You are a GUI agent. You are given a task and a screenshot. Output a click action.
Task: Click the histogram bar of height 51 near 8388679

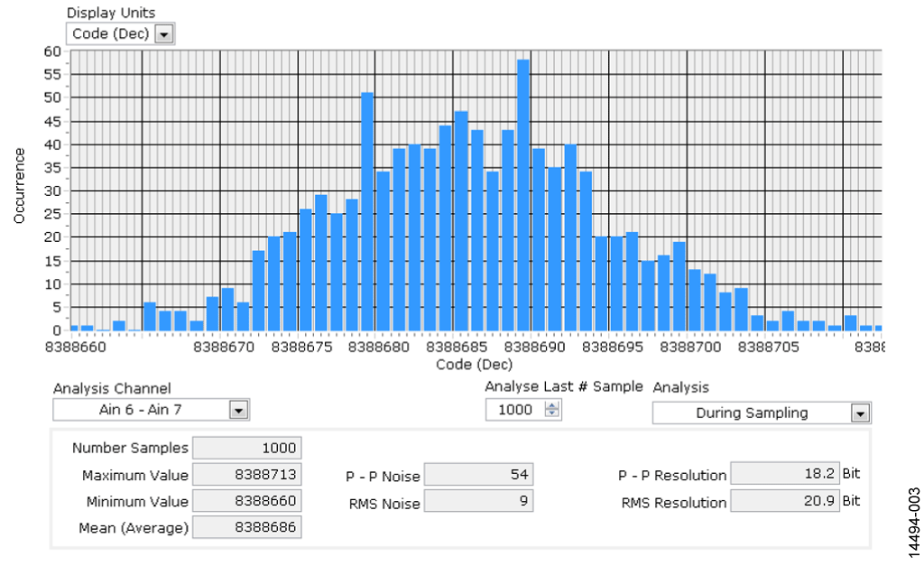(x=367, y=211)
